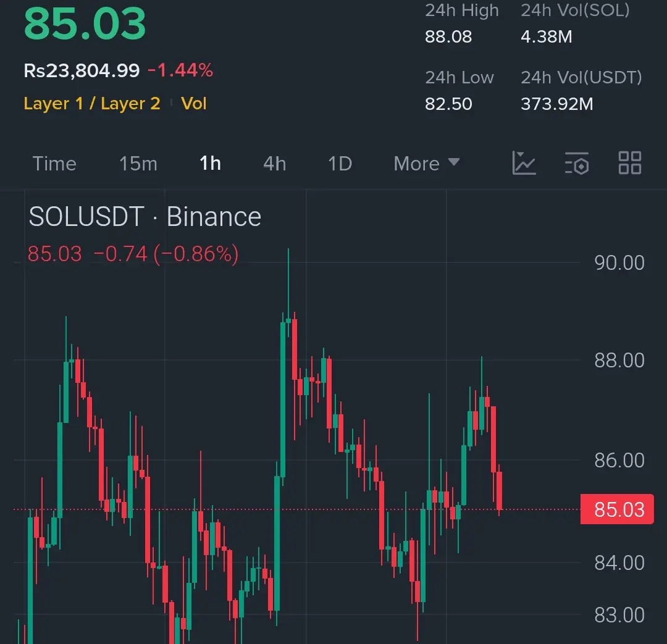The height and width of the screenshot is (644, 667).
Task: Click the SOLUSDT · Binance chart title
Action: (145, 217)
